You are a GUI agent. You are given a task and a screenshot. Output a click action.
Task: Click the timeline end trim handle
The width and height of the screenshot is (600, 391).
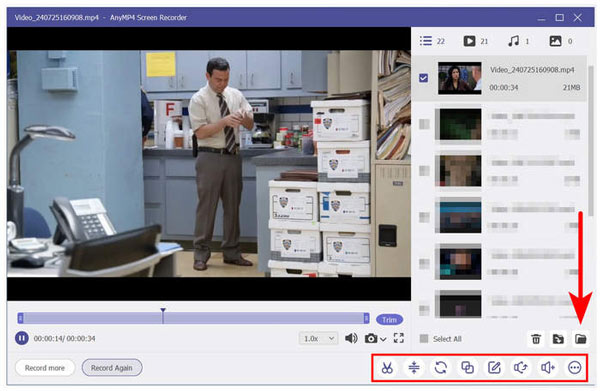tap(366, 318)
